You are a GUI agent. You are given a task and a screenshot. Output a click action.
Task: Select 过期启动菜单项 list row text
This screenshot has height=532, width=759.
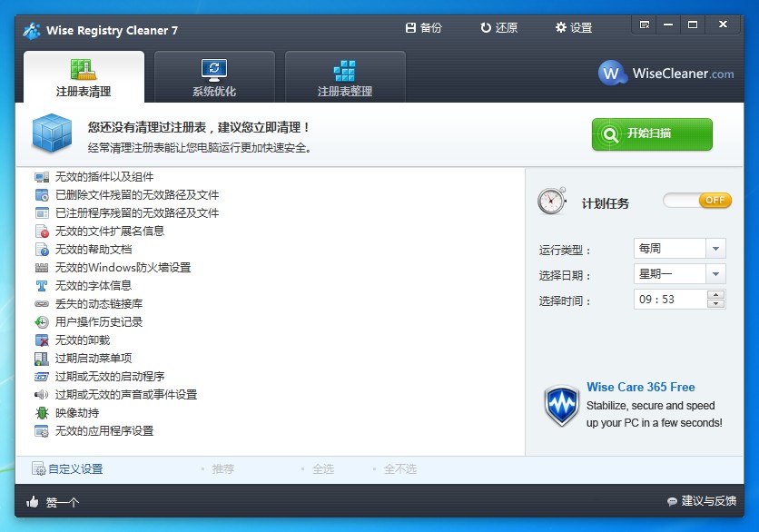(94, 359)
